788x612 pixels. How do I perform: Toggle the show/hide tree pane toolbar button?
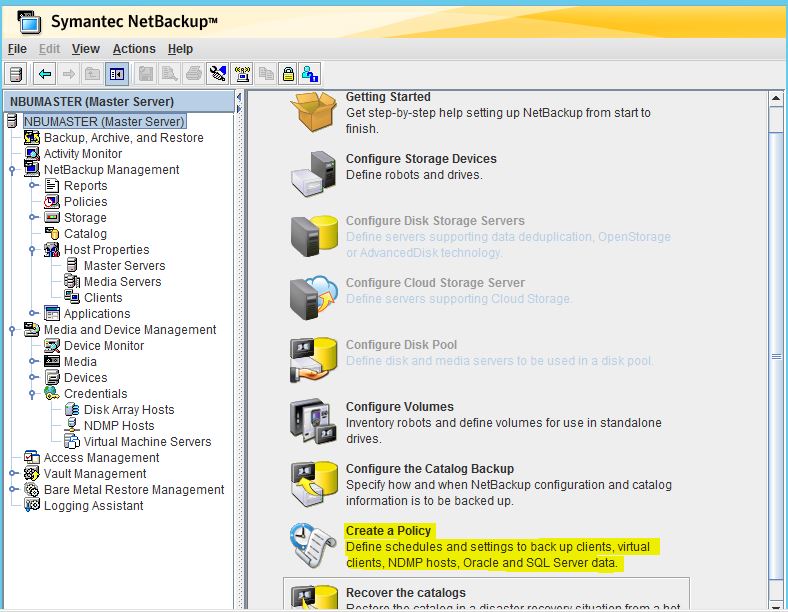(117, 74)
